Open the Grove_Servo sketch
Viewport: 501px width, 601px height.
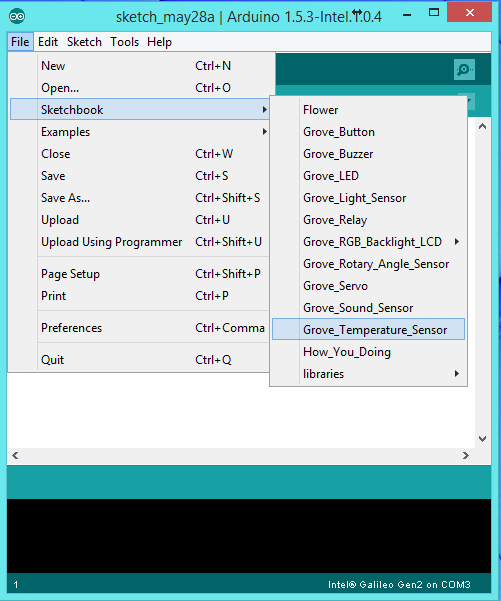(x=368, y=286)
